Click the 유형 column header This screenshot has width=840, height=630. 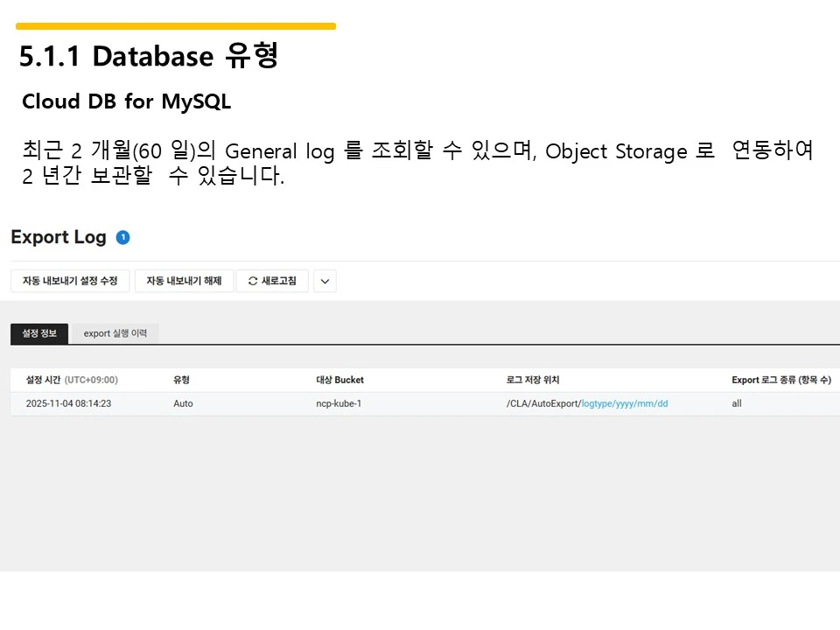(180, 379)
